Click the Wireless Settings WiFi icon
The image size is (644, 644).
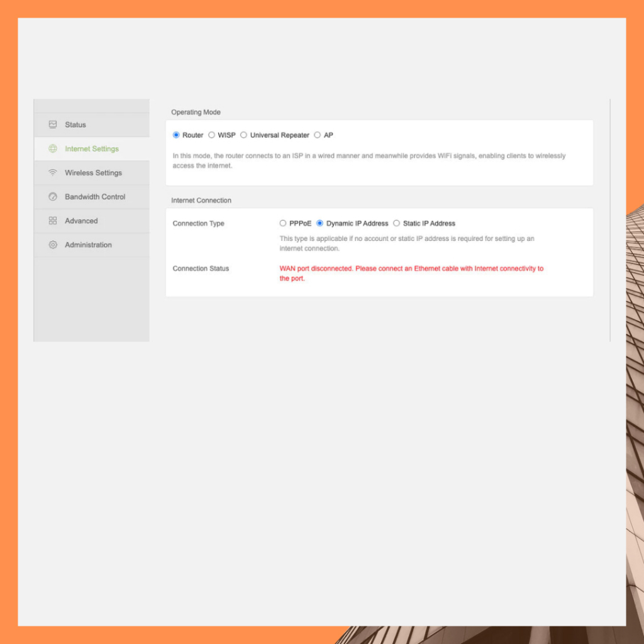(53, 173)
